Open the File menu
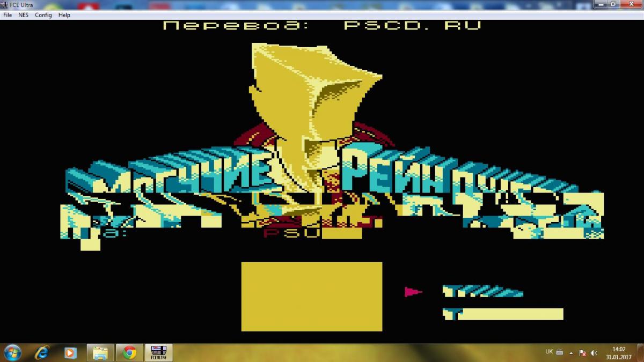644x362 pixels. click(x=8, y=15)
